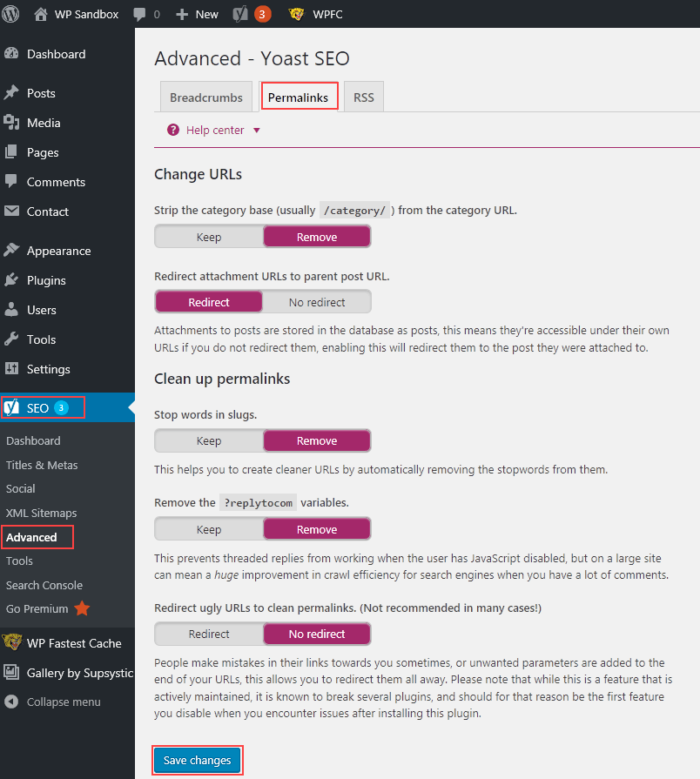Viewport: 700px width, 779px height.
Task: Switch to the Breadcrumbs tab
Action: click(206, 97)
